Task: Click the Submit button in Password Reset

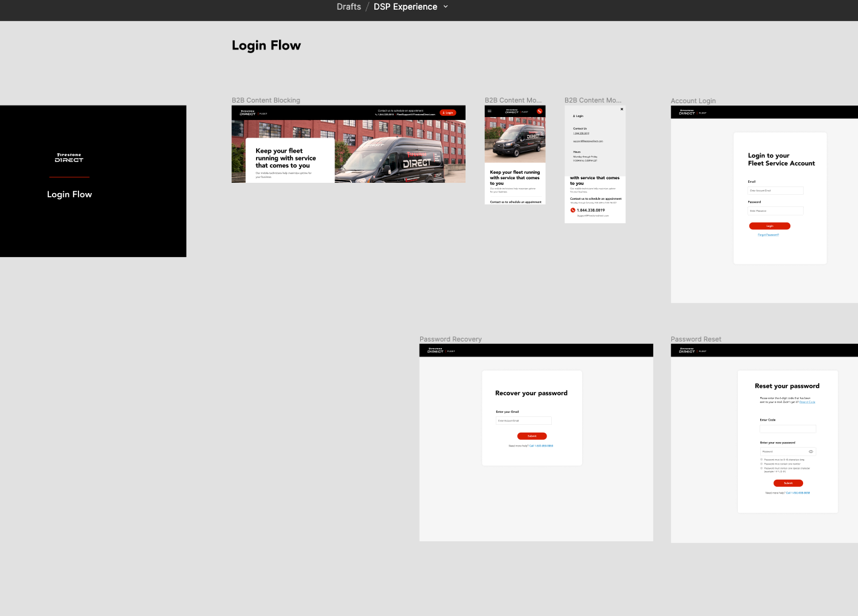Action: tap(789, 483)
